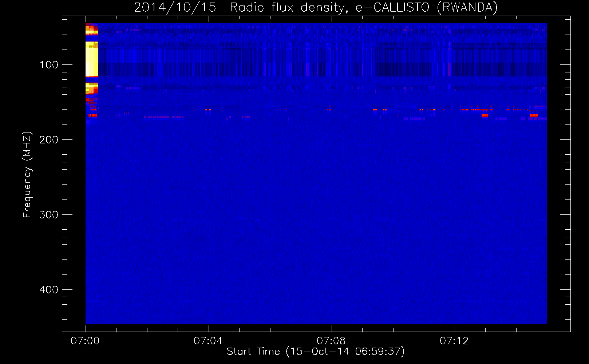Image resolution: width=589 pixels, height=364 pixels.
Task: Click the 07:00 time tick label
Action: [x=85, y=341]
